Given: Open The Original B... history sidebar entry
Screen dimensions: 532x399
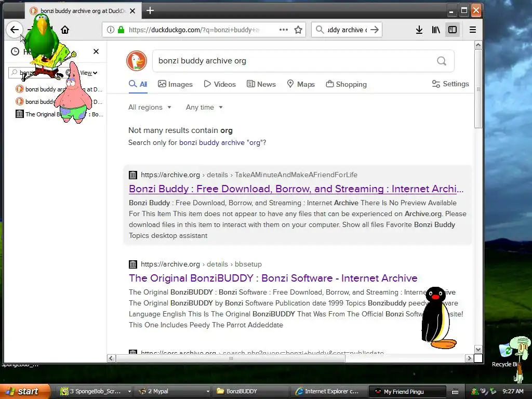Looking at the screenshot, I should (x=60, y=114).
